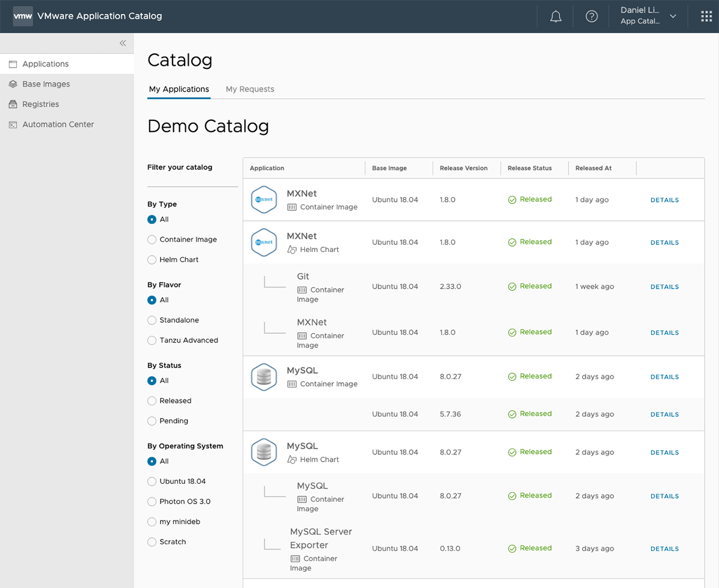
Task: Open DETAILS for Git 2.33.0
Action: tap(664, 287)
